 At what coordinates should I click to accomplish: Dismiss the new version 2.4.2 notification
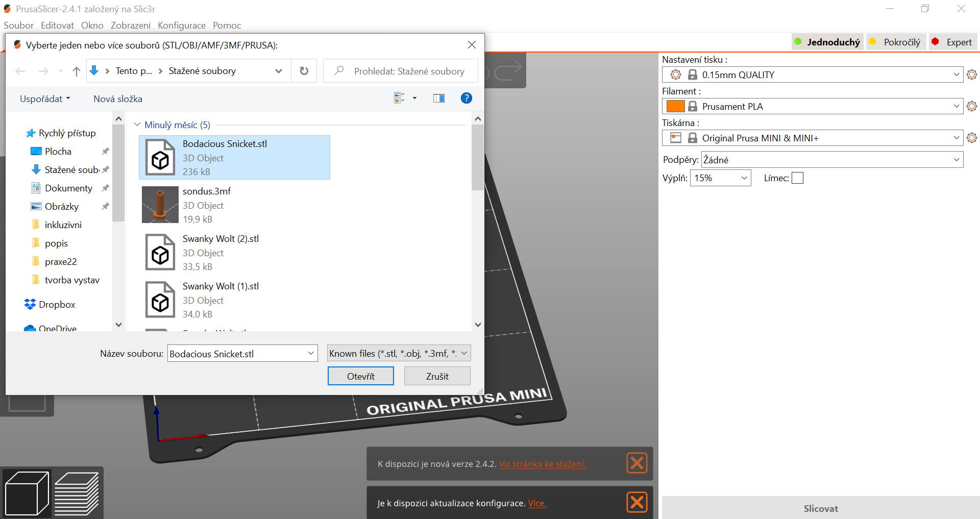pos(637,463)
